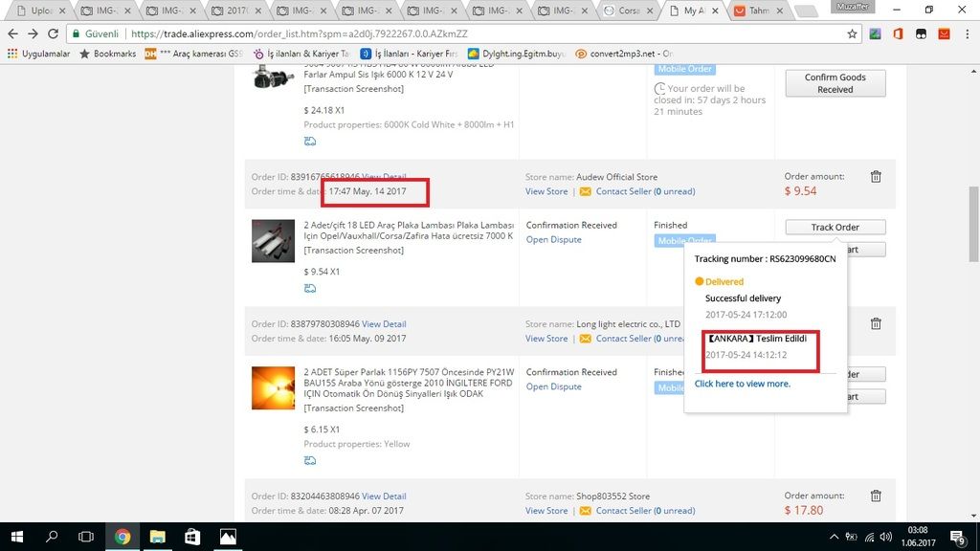Image resolution: width=980 pixels, height=551 pixels.
Task: Open the green extension icon in Chrome toolbar
Action: click(x=875, y=33)
